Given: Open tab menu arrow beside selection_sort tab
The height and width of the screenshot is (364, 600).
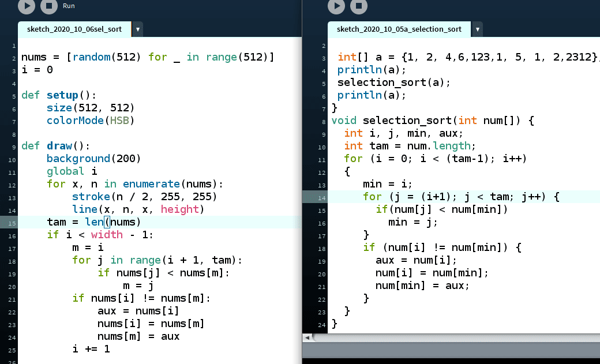Looking at the screenshot, I should (x=477, y=29).
